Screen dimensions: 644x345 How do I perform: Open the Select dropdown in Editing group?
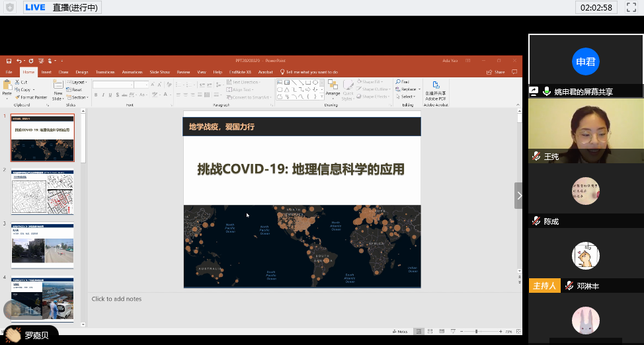407,96
